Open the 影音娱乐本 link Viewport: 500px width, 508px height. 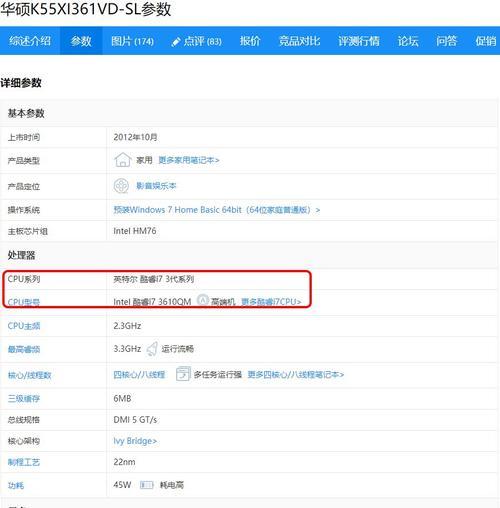tap(156, 186)
